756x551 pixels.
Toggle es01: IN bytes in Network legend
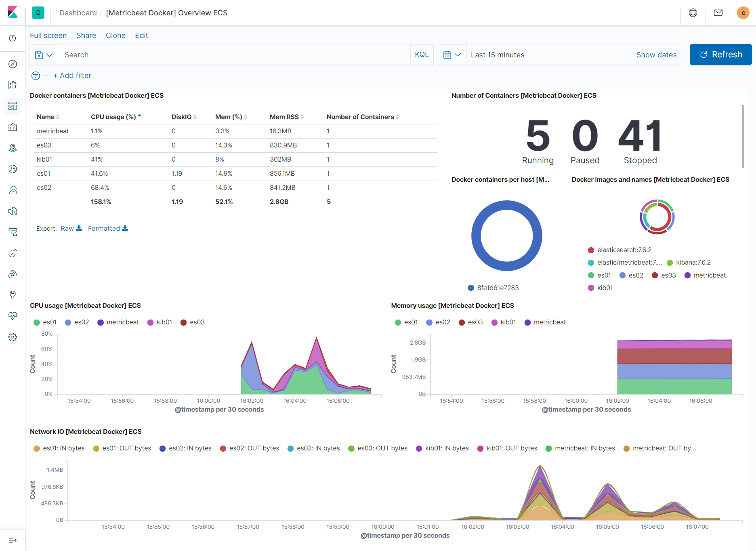(x=59, y=448)
